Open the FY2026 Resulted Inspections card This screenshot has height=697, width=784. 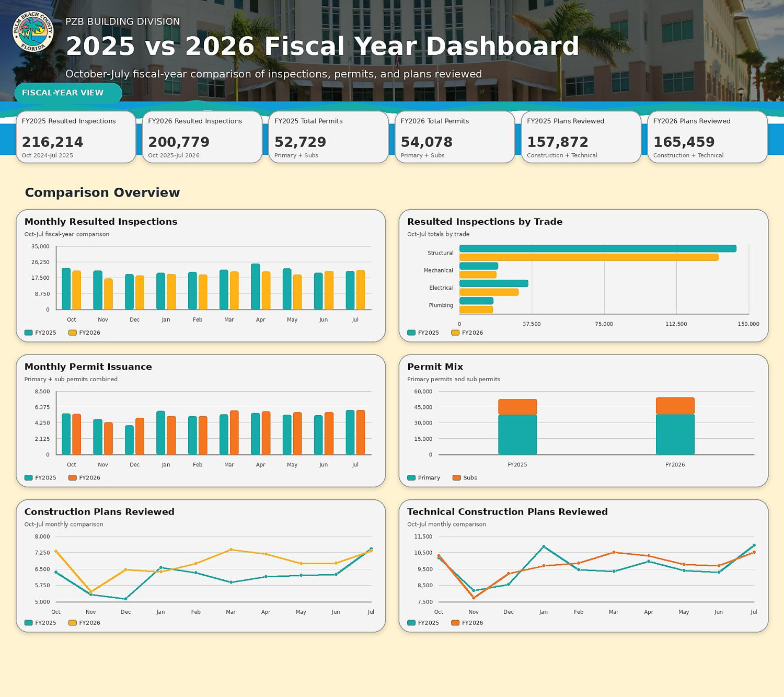click(x=202, y=137)
